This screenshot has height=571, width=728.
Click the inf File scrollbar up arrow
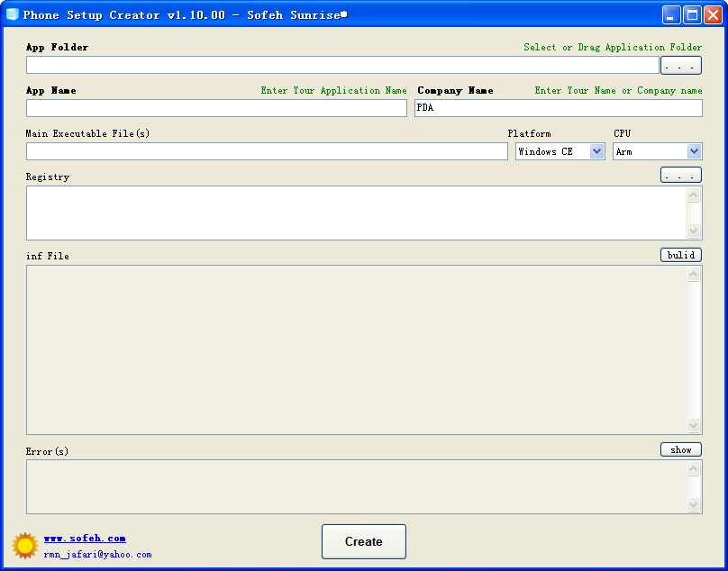[x=694, y=275]
